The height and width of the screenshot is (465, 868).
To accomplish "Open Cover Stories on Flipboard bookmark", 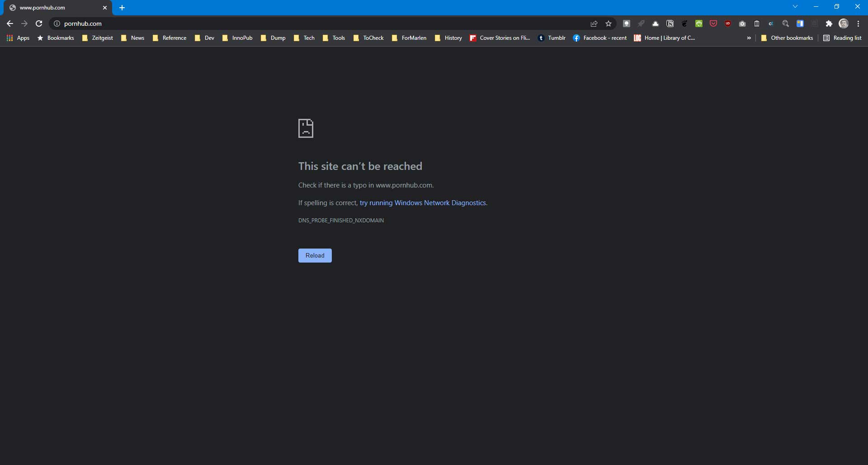I will click(500, 38).
